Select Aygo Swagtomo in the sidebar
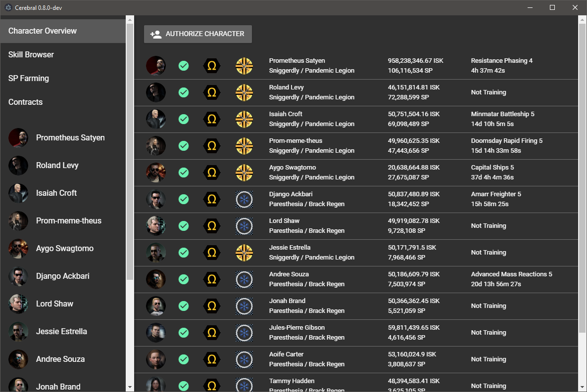Image resolution: width=587 pixels, height=392 pixels. tap(63, 248)
